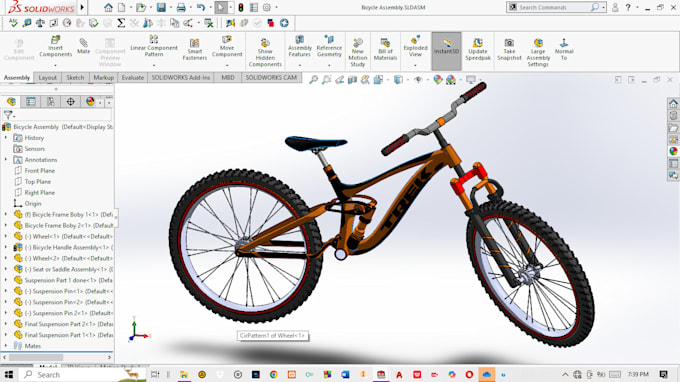Screen dimensions: 680x382
Task: Toggle the Select arrow tool in the title bar
Action: tap(221, 7)
